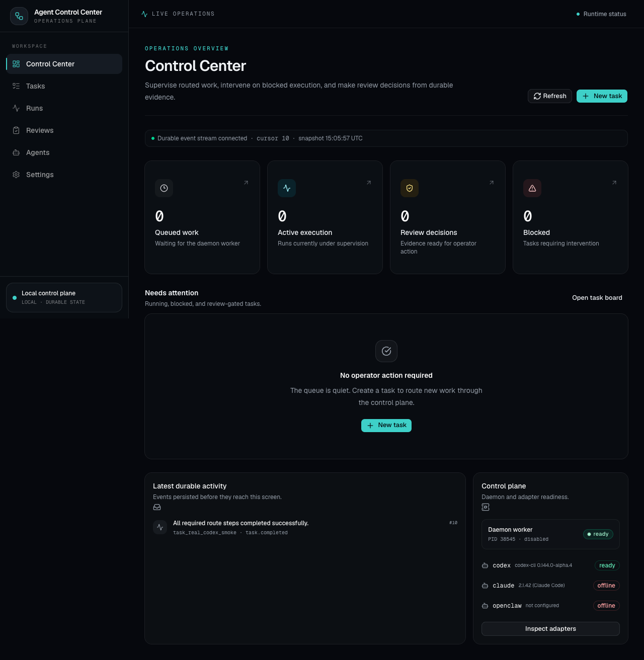Open the Control Center page in sidebar

point(64,64)
